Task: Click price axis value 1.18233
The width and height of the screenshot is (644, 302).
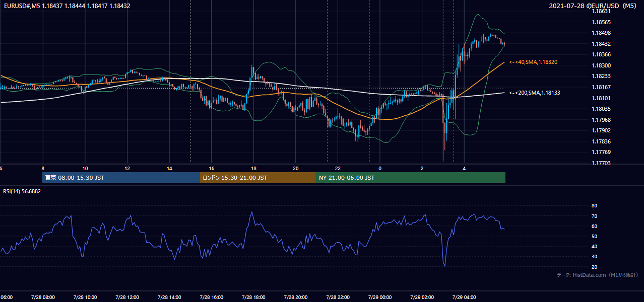Action: [x=602, y=77]
